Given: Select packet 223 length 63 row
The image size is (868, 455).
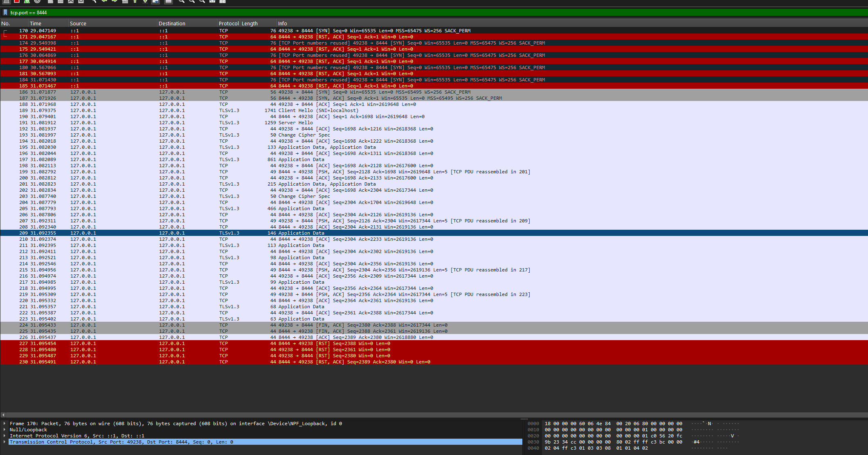Looking at the screenshot, I should pos(434,319).
